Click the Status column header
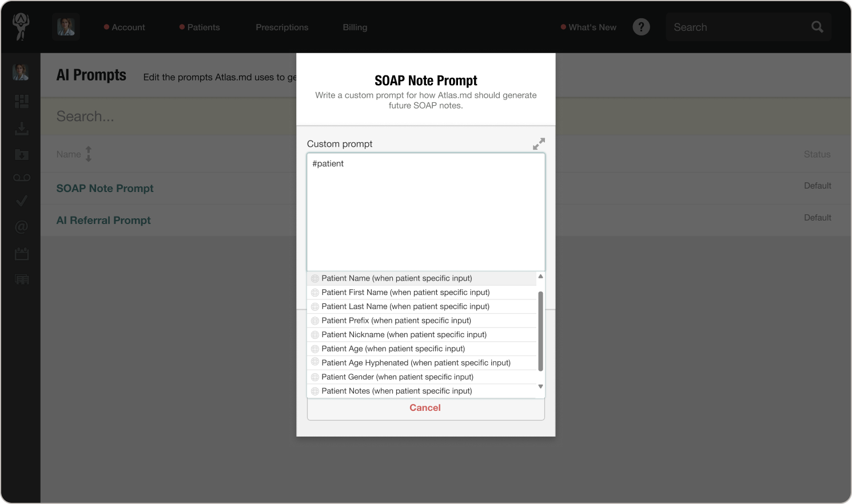852x504 pixels. tap(817, 154)
